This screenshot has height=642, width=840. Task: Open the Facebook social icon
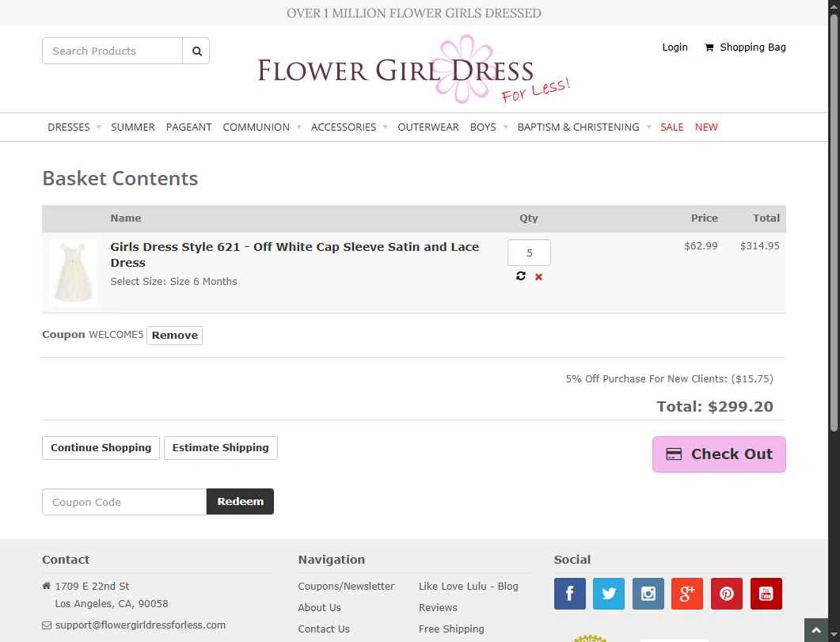pos(569,593)
